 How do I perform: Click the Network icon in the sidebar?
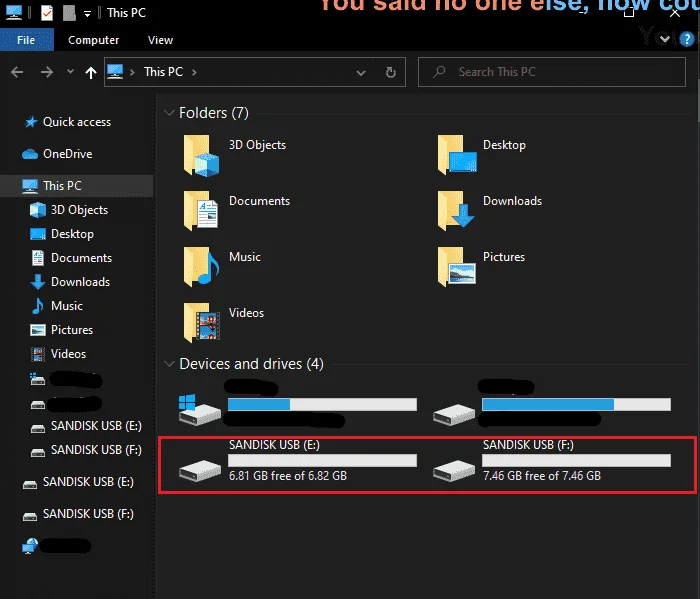pyautogui.click(x=30, y=546)
